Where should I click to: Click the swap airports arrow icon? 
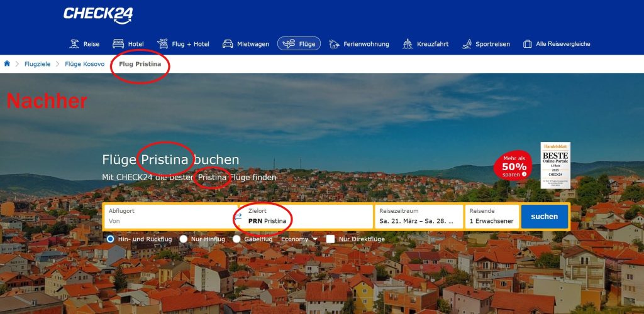[x=238, y=216]
